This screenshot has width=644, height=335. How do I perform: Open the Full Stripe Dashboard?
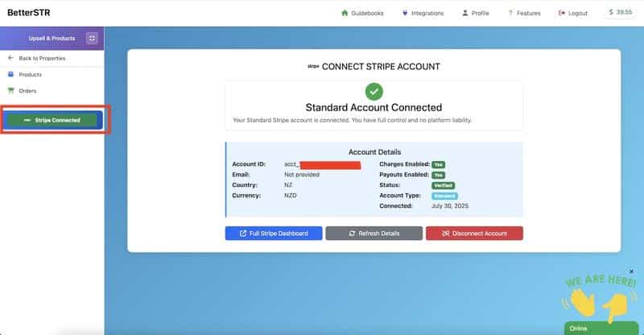(274, 234)
